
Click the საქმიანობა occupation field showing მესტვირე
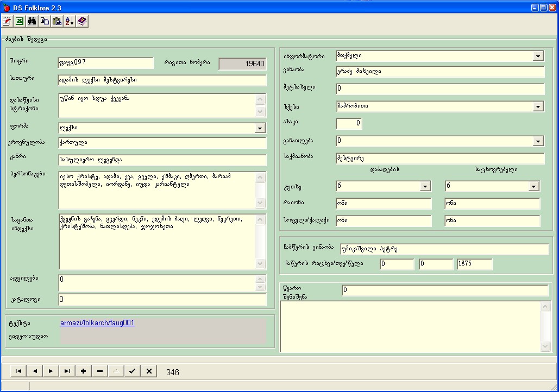(x=440, y=159)
